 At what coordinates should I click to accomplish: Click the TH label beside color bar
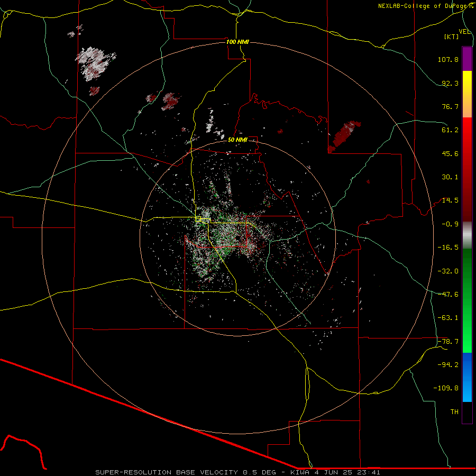tap(454, 412)
